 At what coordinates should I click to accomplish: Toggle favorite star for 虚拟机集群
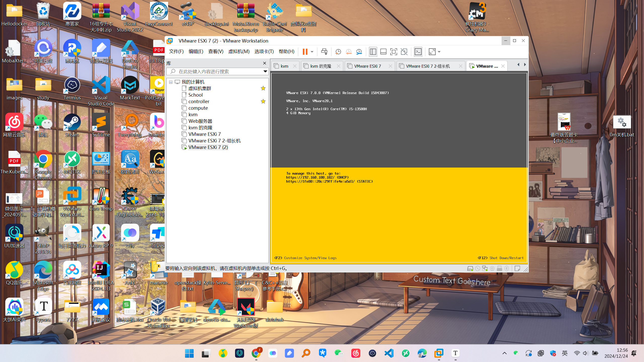click(x=263, y=88)
